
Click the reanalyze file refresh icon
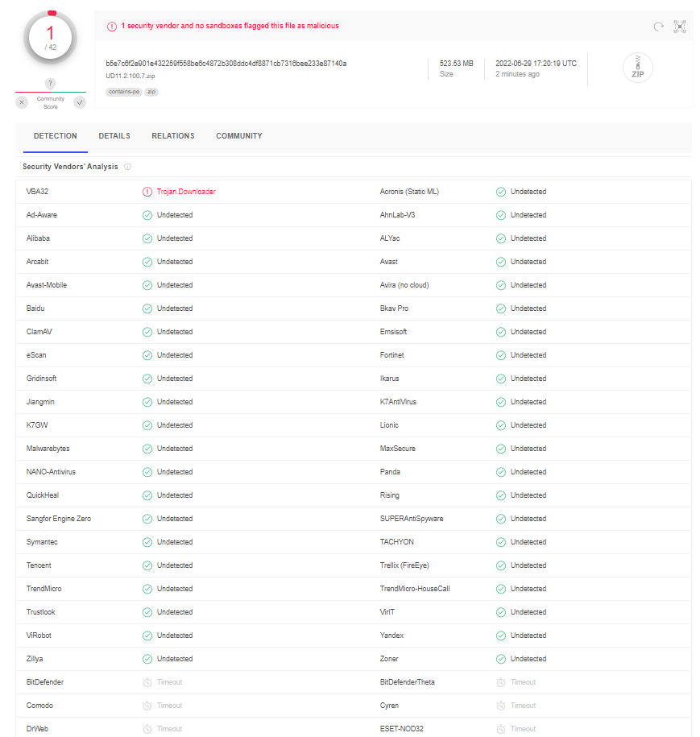[x=658, y=27]
